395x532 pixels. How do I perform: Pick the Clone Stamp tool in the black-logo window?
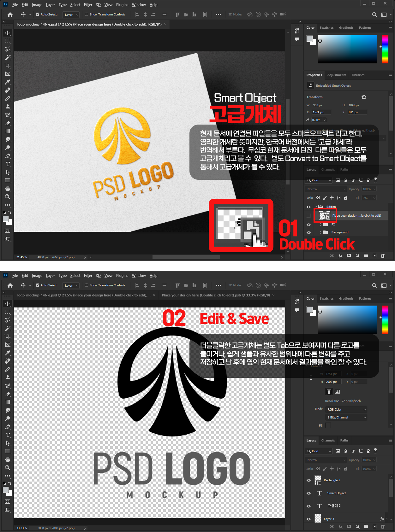tap(8, 377)
